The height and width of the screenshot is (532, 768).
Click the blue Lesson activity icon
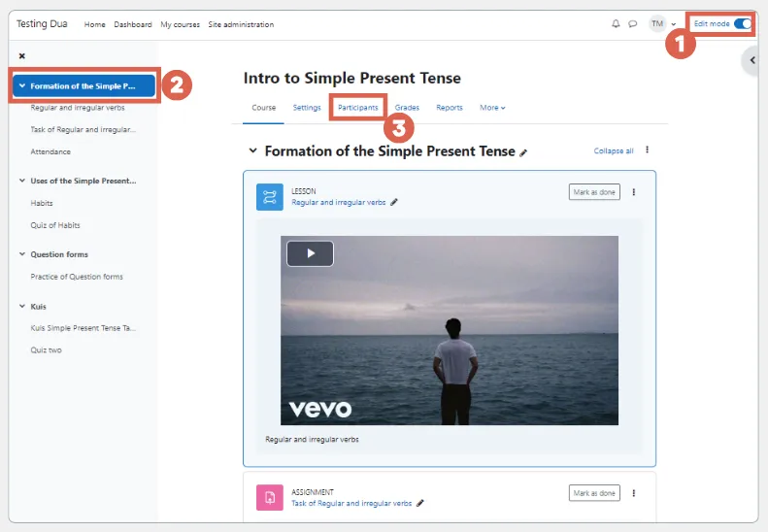[269, 197]
